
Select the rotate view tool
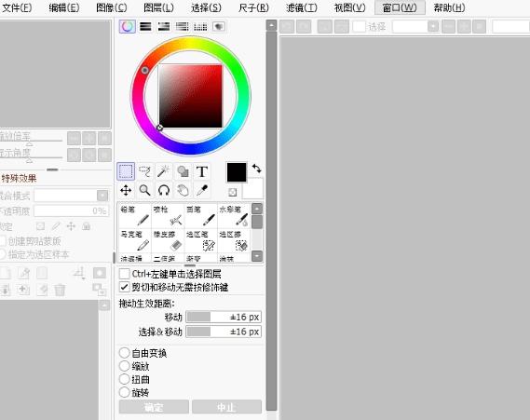(164, 191)
